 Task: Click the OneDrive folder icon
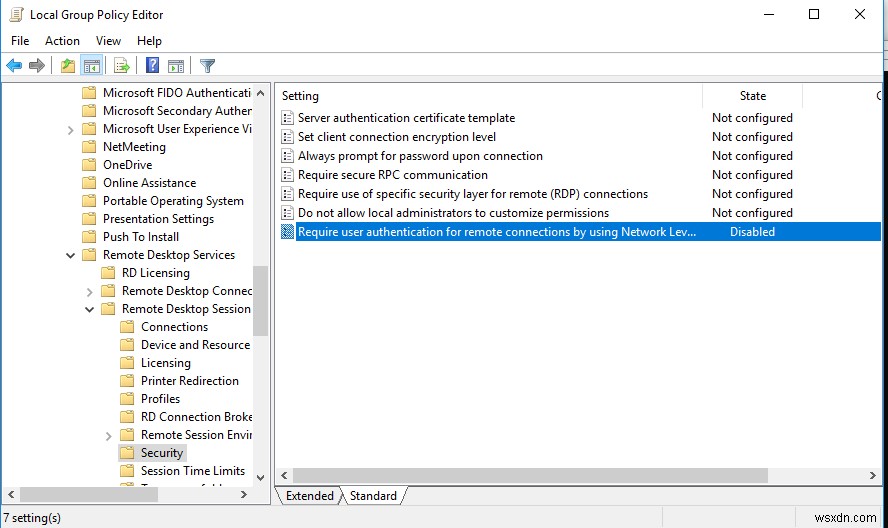tap(89, 165)
